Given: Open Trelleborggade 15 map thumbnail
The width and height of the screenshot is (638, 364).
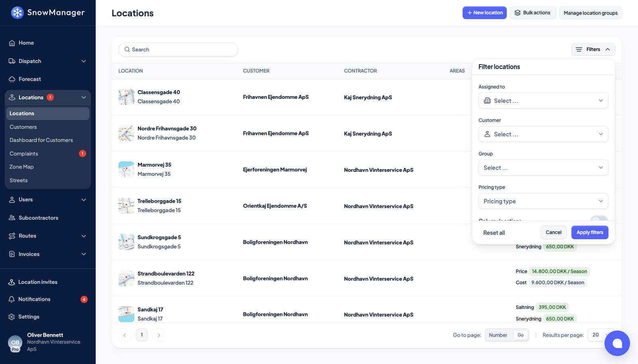Looking at the screenshot, I should click(x=126, y=206).
